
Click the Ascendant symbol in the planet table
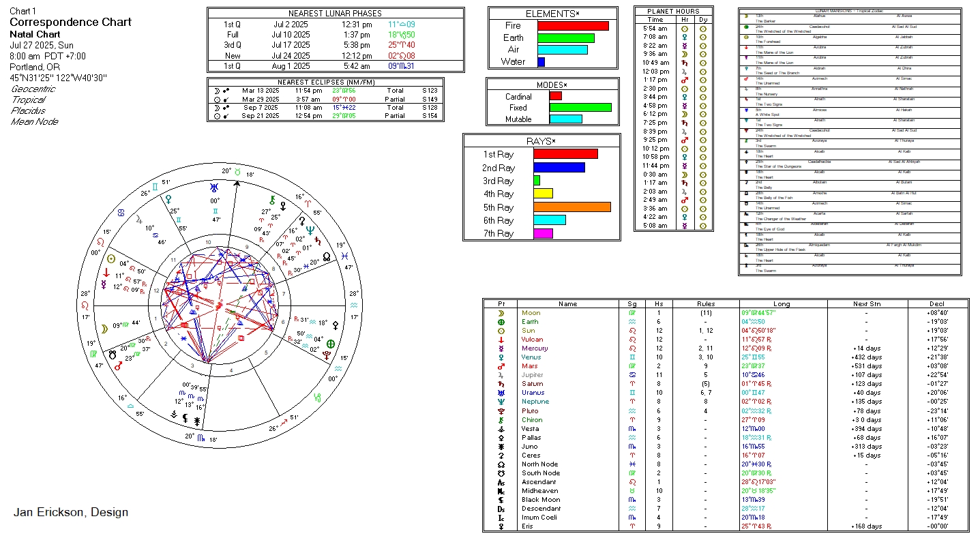point(501,481)
